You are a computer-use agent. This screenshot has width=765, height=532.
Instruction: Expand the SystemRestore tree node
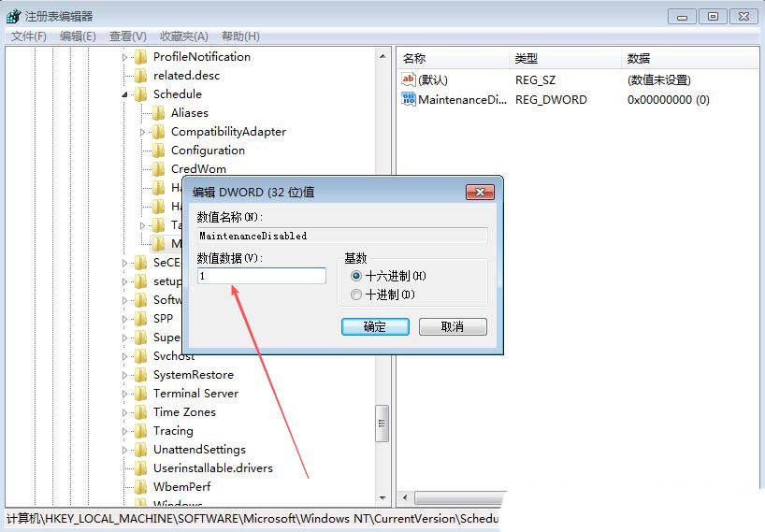tap(125, 375)
